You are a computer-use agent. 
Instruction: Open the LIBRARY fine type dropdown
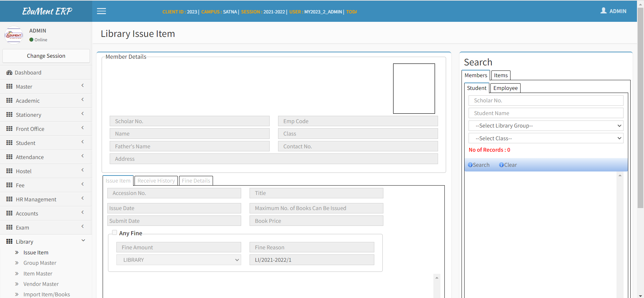point(178,260)
